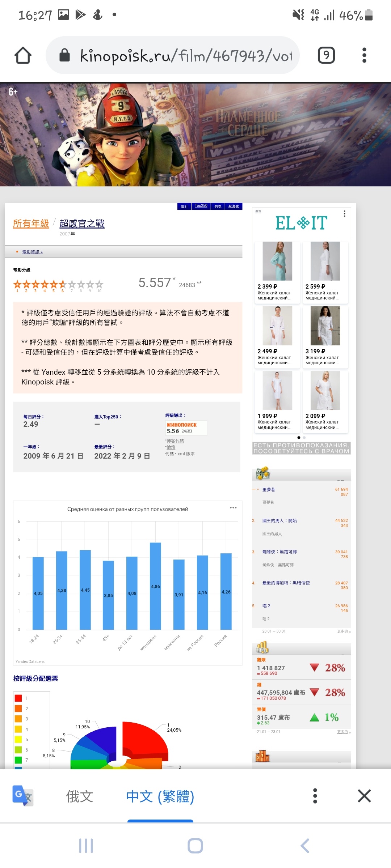
Task: Open the 航海家 tab link
Action: coord(234,206)
